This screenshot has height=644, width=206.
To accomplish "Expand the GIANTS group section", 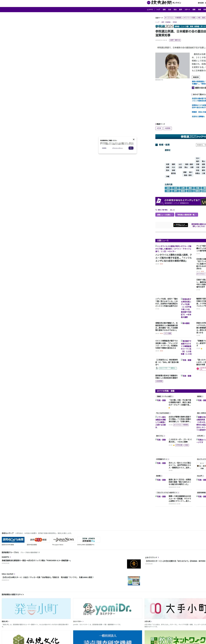I will (6, 557).
